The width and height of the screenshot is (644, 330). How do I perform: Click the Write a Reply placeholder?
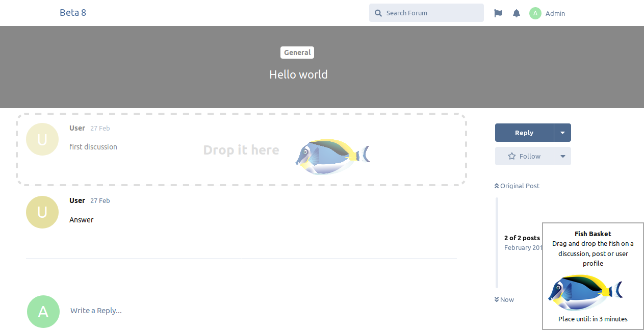pos(96,311)
